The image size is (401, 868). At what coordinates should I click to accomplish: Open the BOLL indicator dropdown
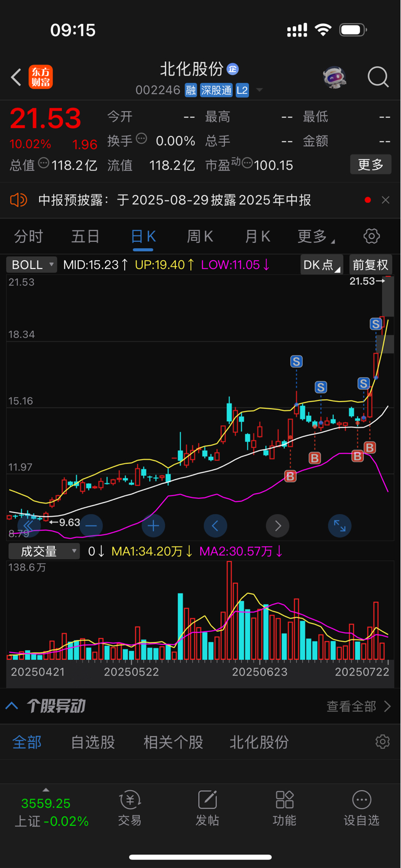32,265
